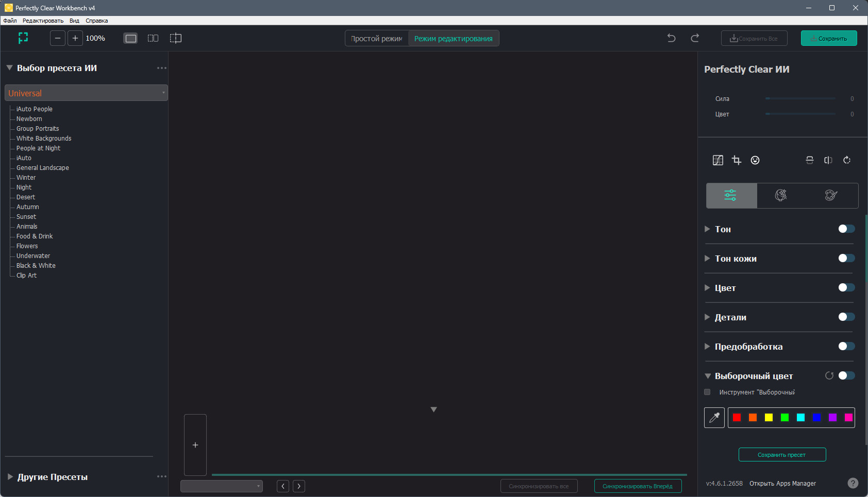Select the face retouching tab
The width and height of the screenshot is (868, 497).
tap(781, 195)
